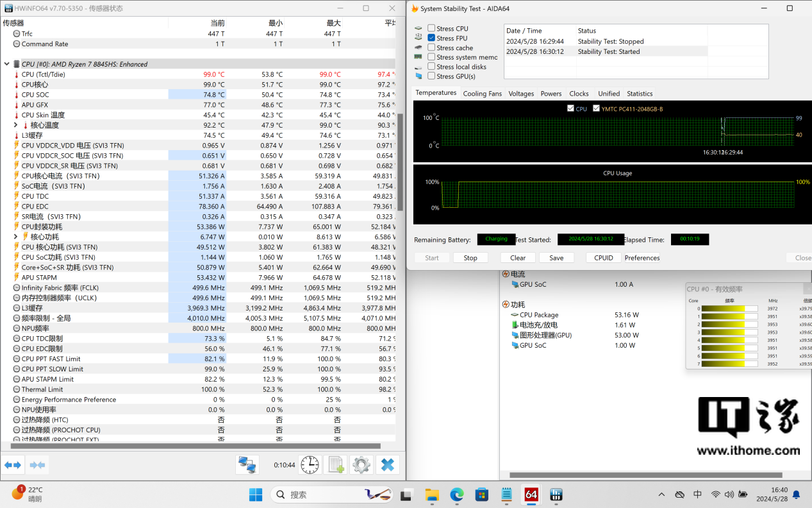Open Microsoft Edge from the taskbar
Image resolution: width=812 pixels, height=508 pixels.
pos(456,495)
